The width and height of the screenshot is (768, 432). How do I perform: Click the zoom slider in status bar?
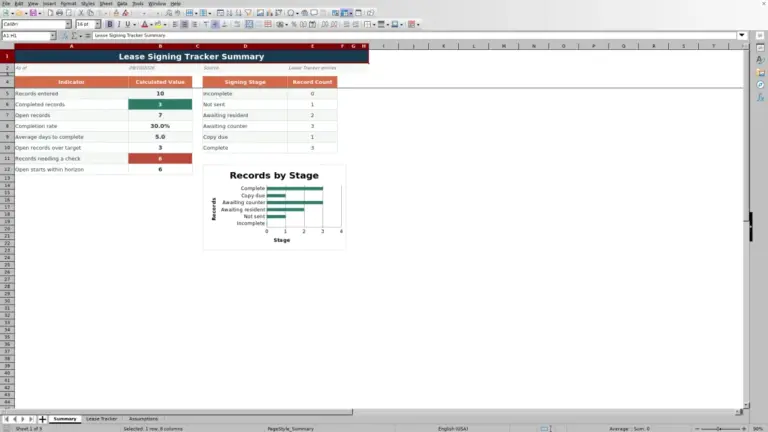(720, 429)
